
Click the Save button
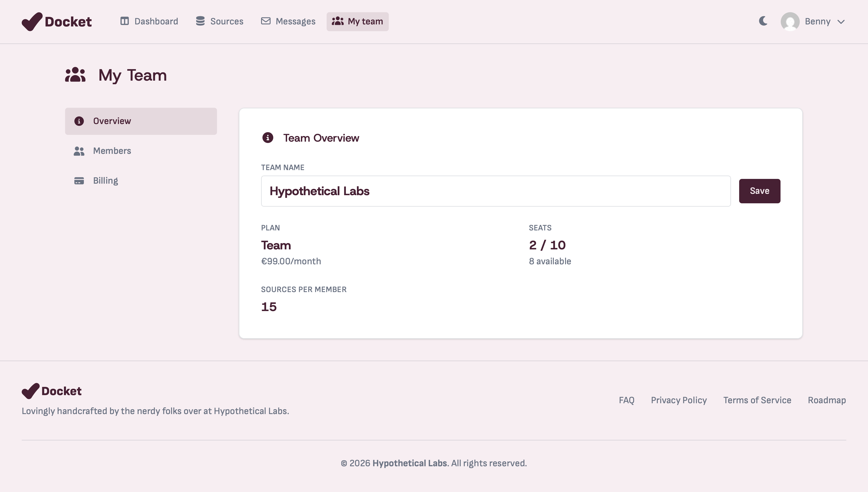[x=759, y=191]
